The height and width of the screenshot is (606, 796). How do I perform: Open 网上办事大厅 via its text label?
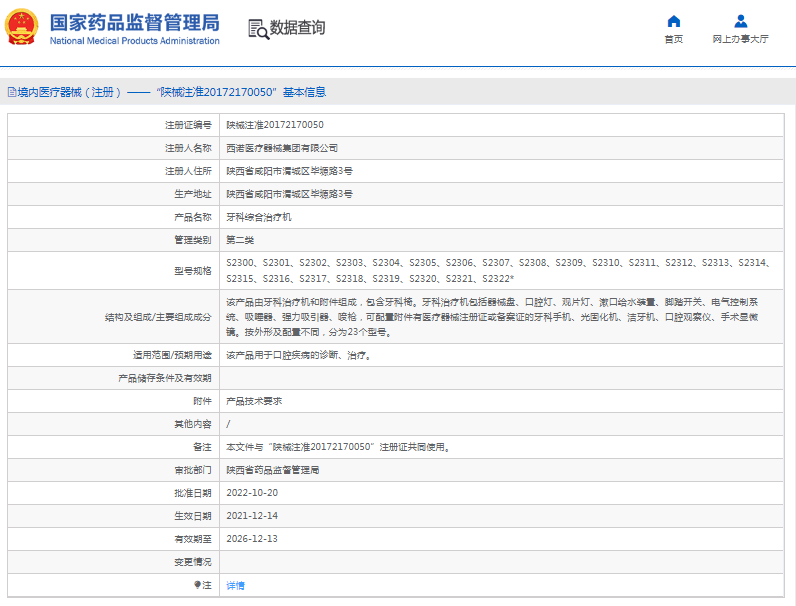(740, 40)
